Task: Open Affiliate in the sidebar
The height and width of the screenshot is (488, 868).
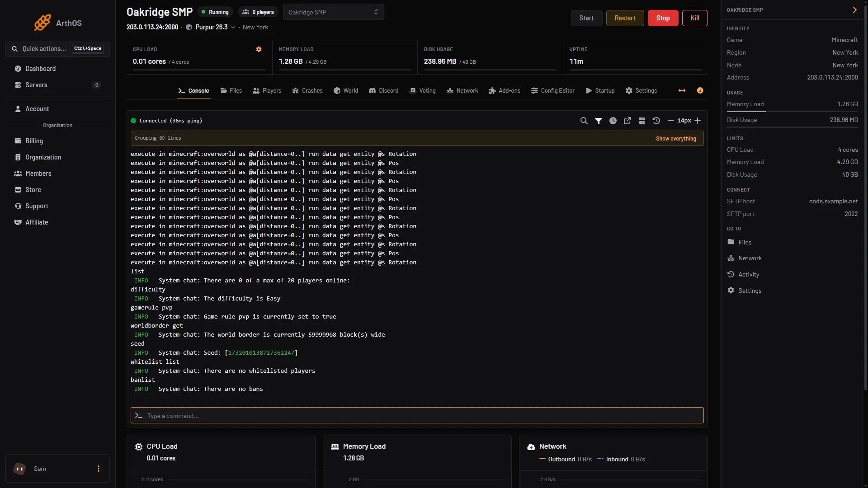Action: [x=57, y=222]
